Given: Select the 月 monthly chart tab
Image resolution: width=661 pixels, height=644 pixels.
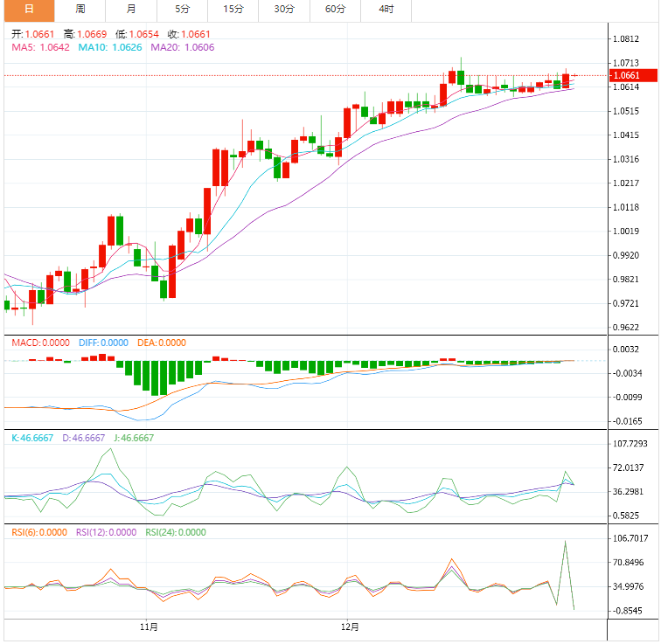Looking at the screenshot, I should coord(131,10).
